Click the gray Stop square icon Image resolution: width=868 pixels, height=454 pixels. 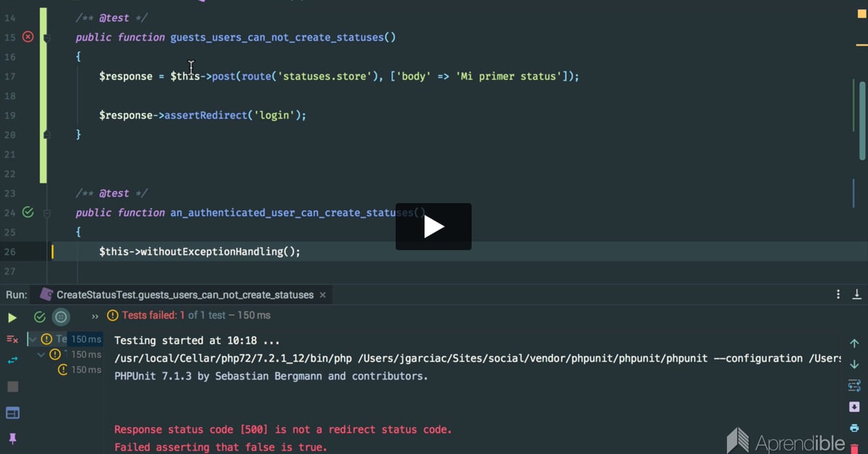point(12,387)
